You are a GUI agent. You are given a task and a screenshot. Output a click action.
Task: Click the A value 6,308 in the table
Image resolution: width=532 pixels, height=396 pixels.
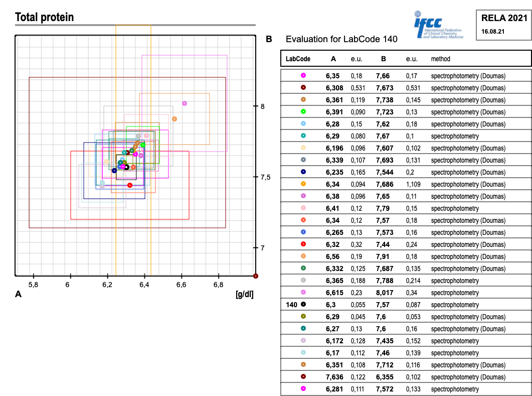334,88
